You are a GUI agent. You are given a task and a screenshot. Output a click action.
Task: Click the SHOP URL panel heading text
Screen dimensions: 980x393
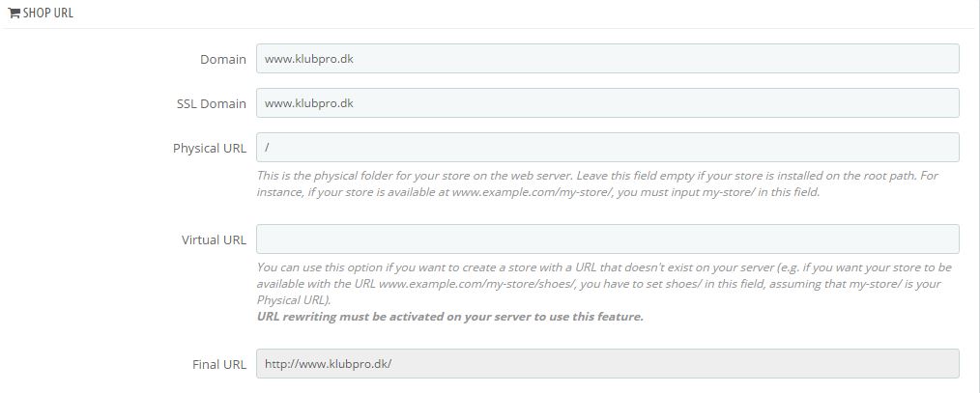coord(48,13)
